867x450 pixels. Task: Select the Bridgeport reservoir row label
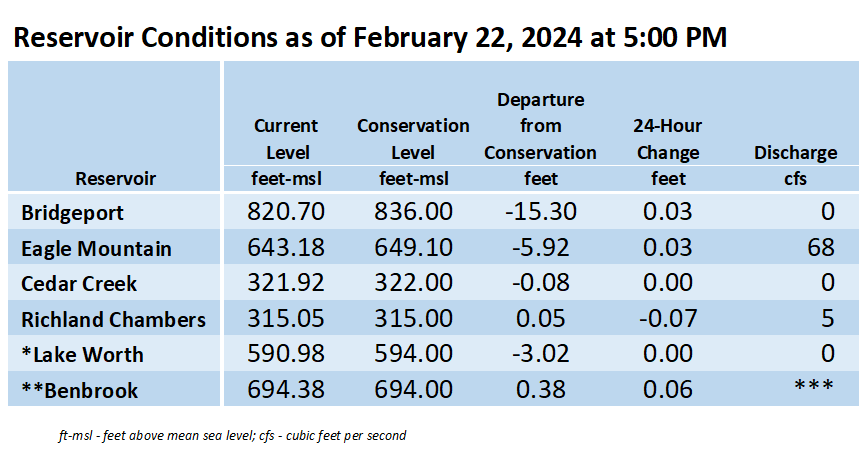72,213
